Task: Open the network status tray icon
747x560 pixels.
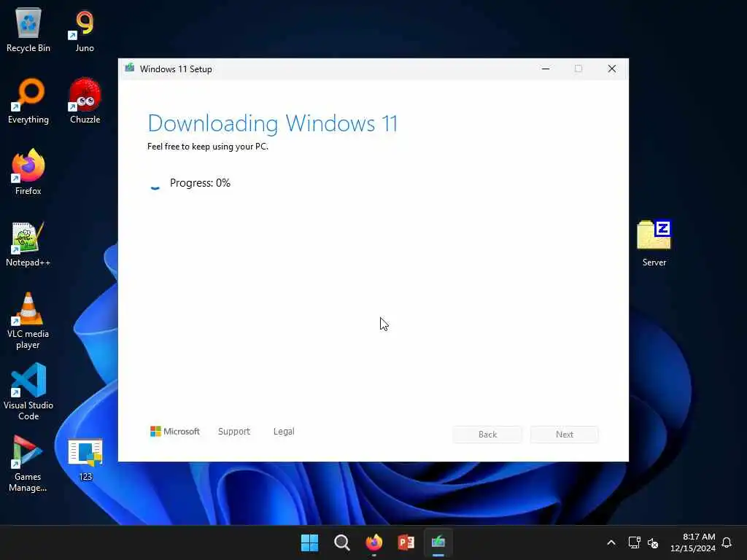Action: [x=634, y=542]
